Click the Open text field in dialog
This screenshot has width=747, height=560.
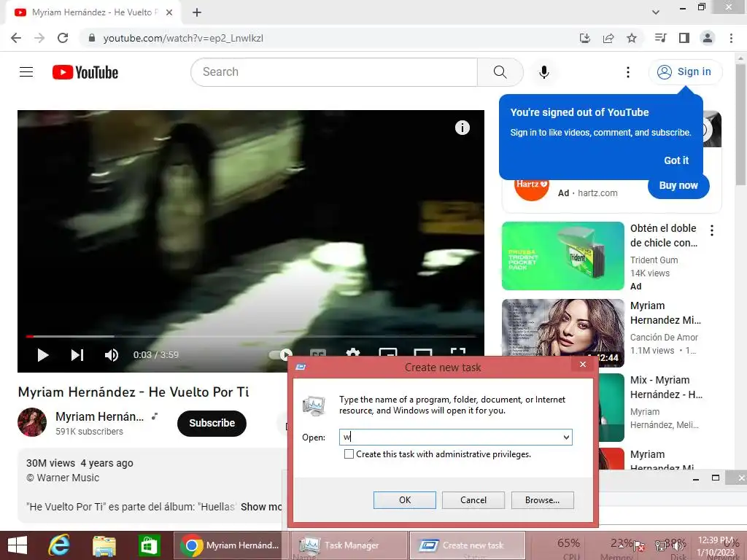click(450, 437)
